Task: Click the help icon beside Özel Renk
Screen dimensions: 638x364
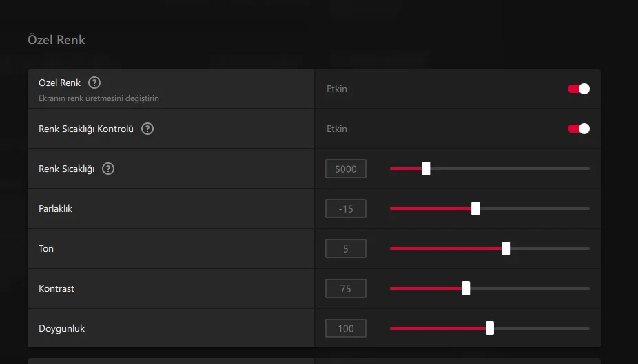Action: 95,83
